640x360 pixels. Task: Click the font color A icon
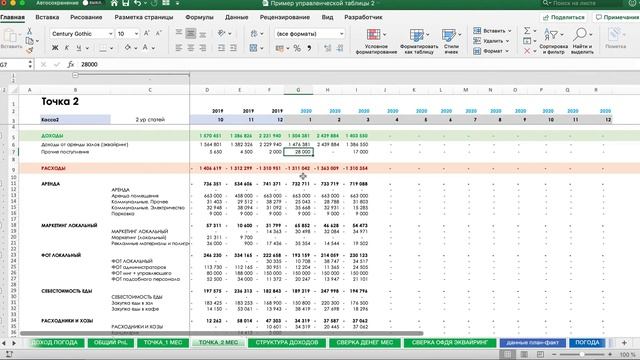[145, 48]
